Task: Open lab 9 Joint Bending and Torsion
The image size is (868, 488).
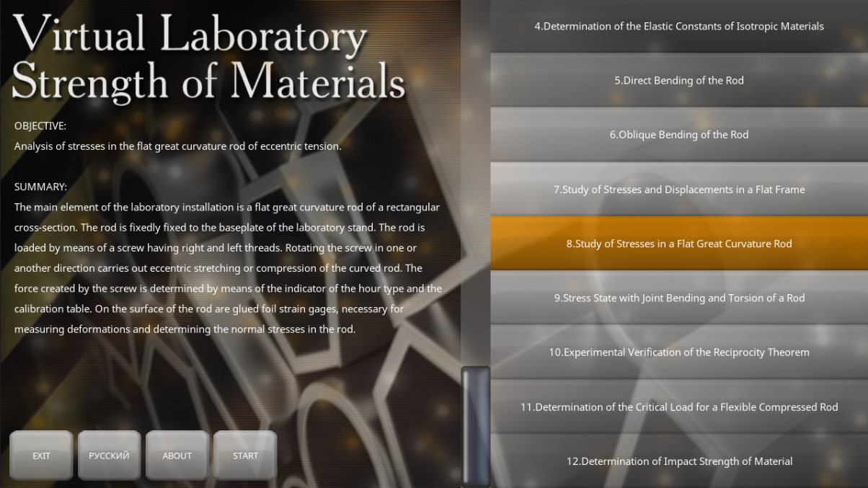Action: (679, 298)
